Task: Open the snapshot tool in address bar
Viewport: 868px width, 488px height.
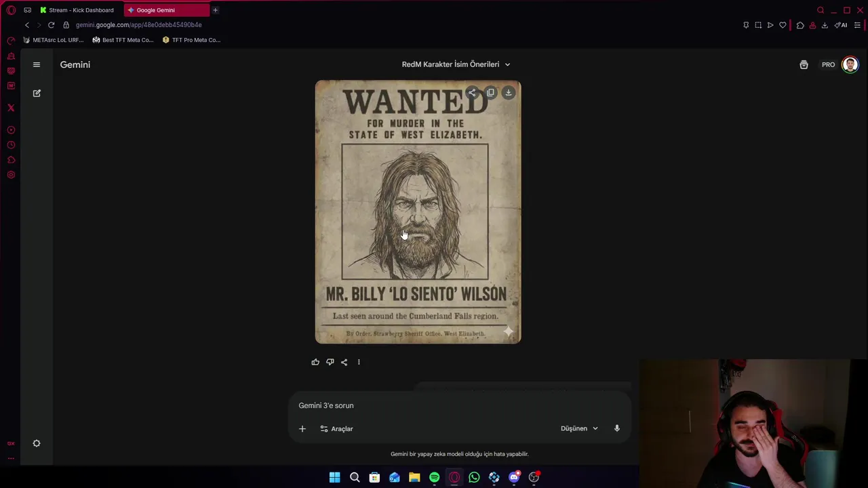Action: pos(758,25)
